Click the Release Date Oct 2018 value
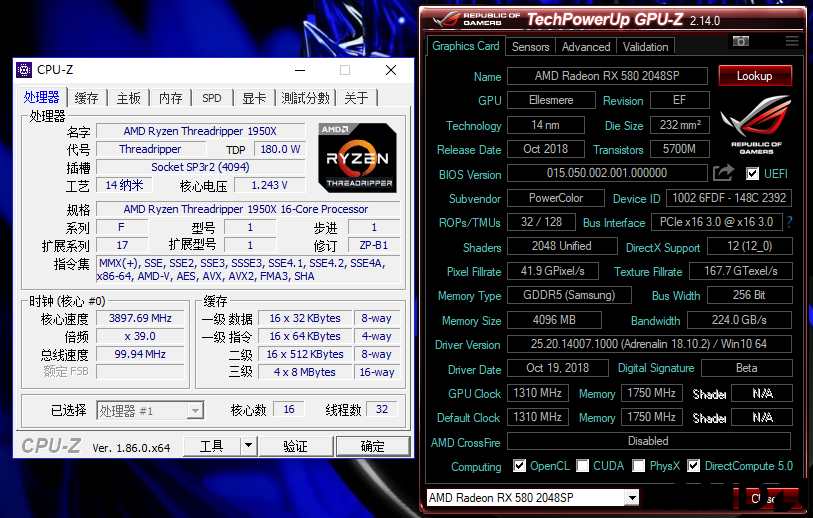The image size is (813, 518). click(546, 149)
